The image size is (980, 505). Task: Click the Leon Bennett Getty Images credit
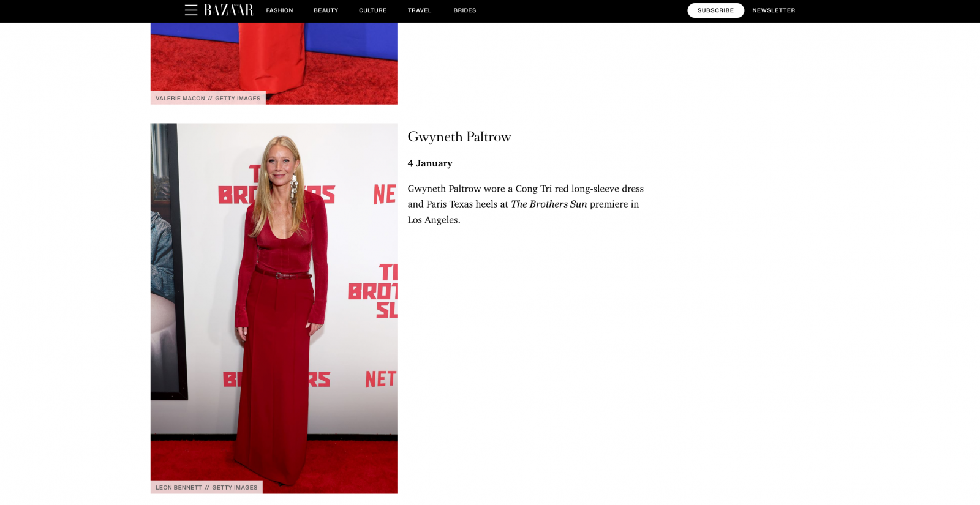(x=206, y=487)
